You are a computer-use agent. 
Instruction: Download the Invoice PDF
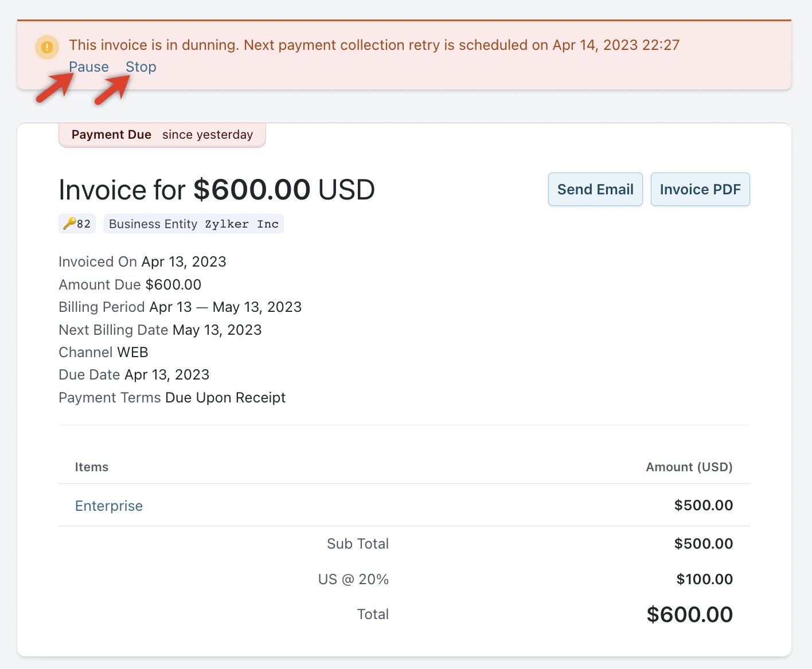coord(700,189)
